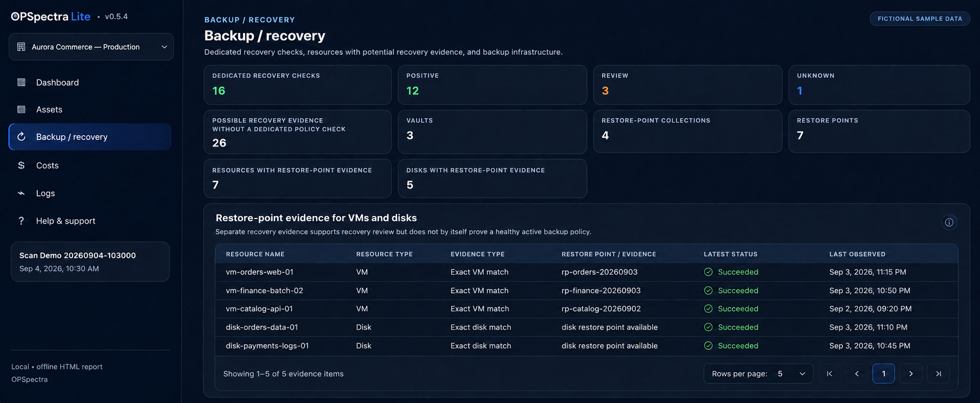Viewport: 980px width, 403px height.
Task: Click rp-finance-20260903 restore point
Action: click(601, 290)
